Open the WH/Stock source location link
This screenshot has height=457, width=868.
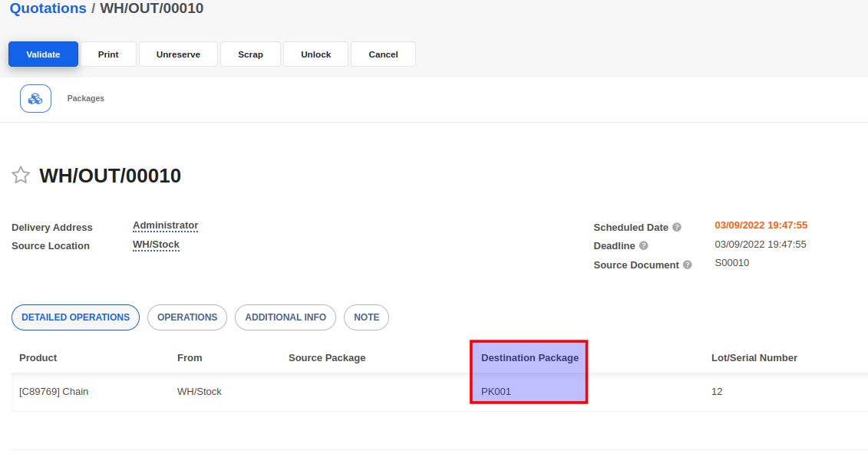(156, 245)
